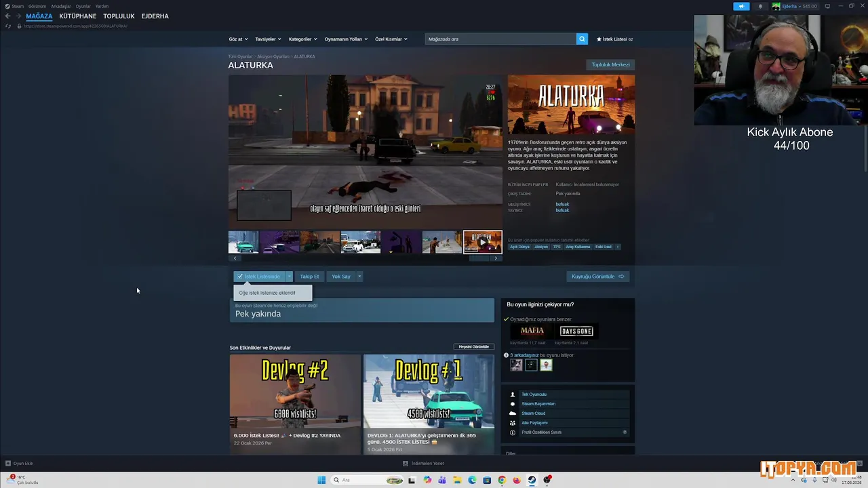Viewport: 868px width, 488px height.
Task: Open File Explorer from the taskbar
Action: 457,480
